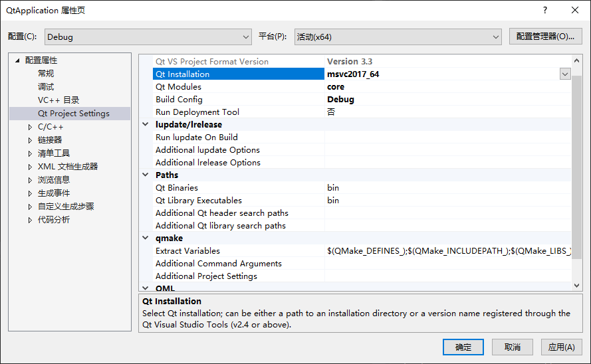
Task: Click the Run Deployment Tool value field
Action: click(x=445, y=112)
